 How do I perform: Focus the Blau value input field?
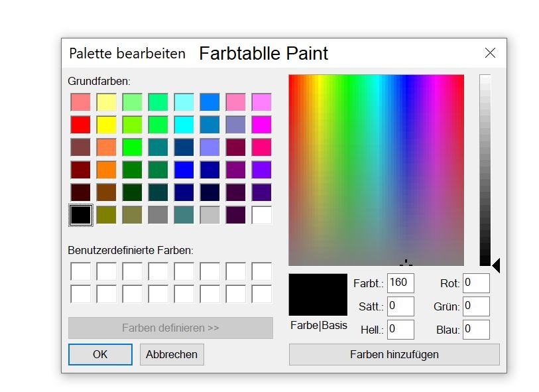476,329
